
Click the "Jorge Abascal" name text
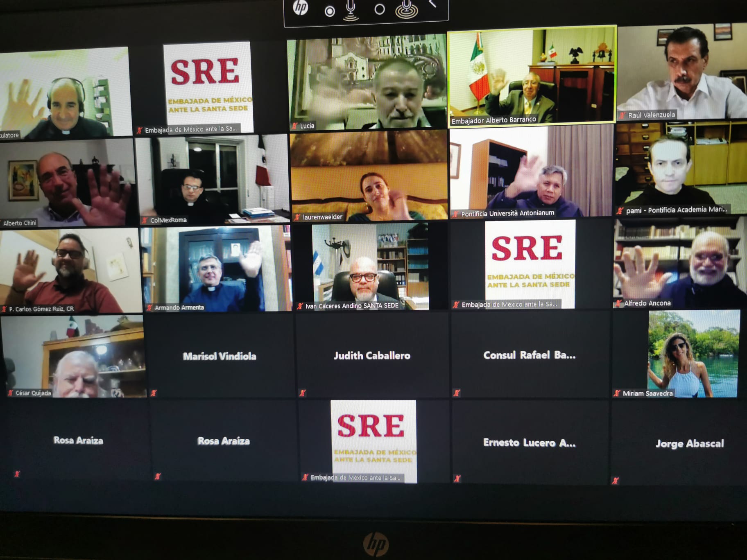tap(690, 443)
